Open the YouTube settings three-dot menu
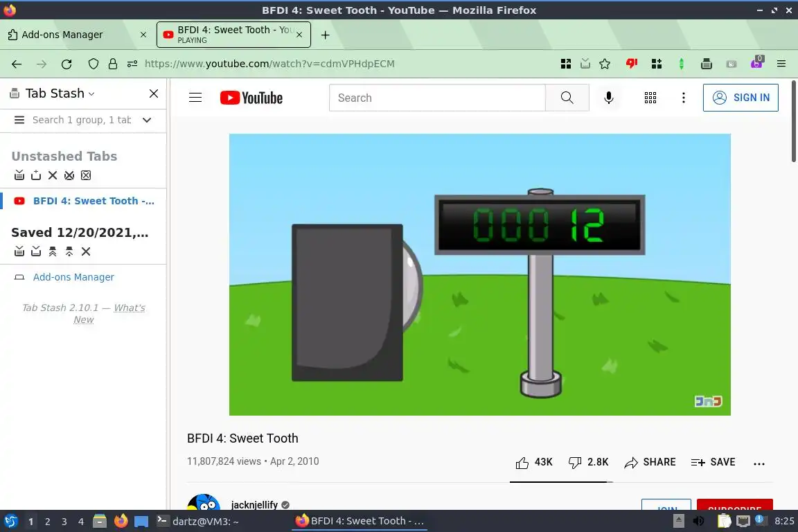Image resolution: width=798 pixels, height=532 pixels. pos(684,98)
